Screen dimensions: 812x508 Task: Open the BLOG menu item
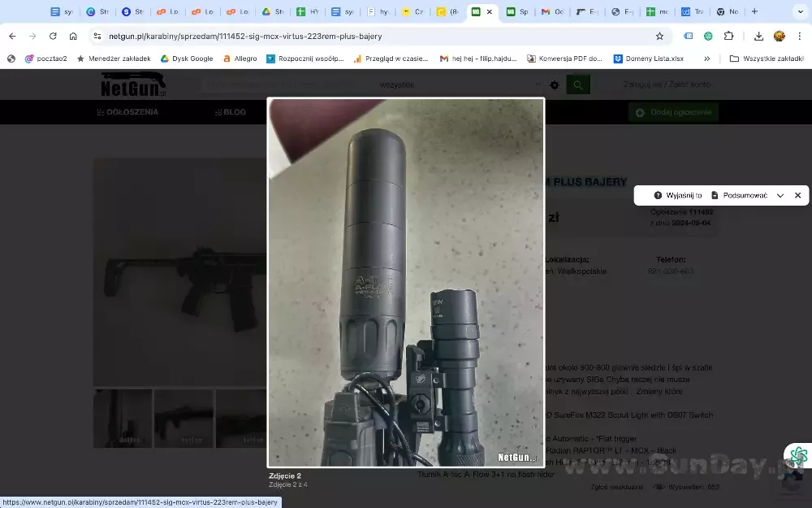point(230,112)
